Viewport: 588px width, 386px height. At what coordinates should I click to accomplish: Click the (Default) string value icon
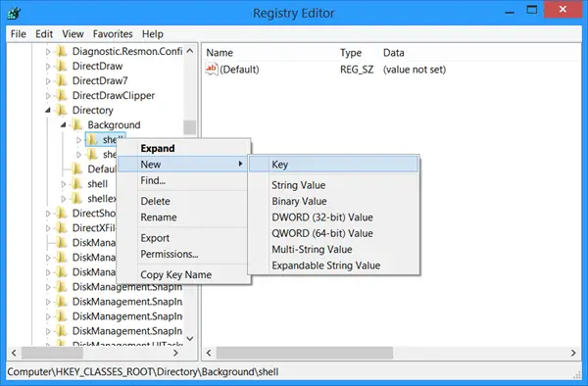pyautogui.click(x=212, y=70)
